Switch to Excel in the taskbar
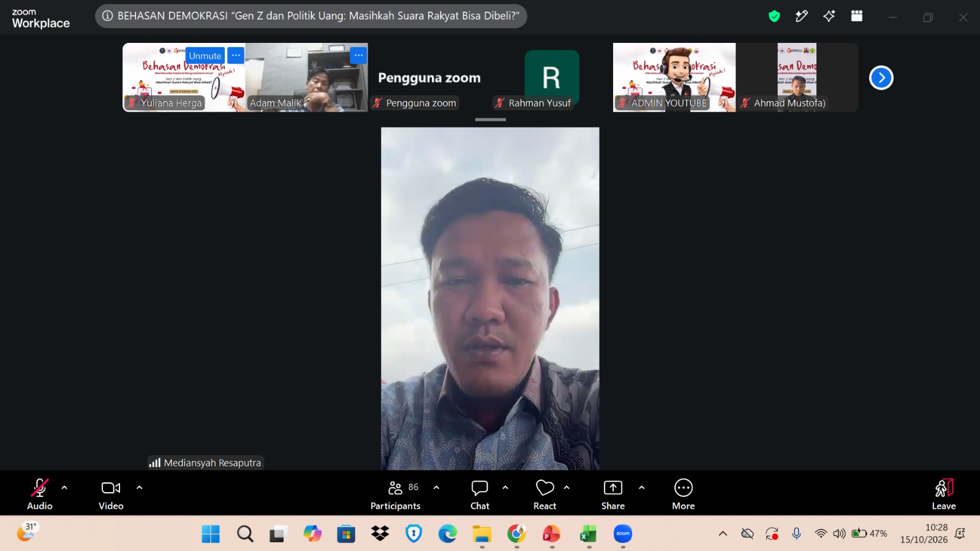The height and width of the screenshot is (551, 980). pos(588,534)
